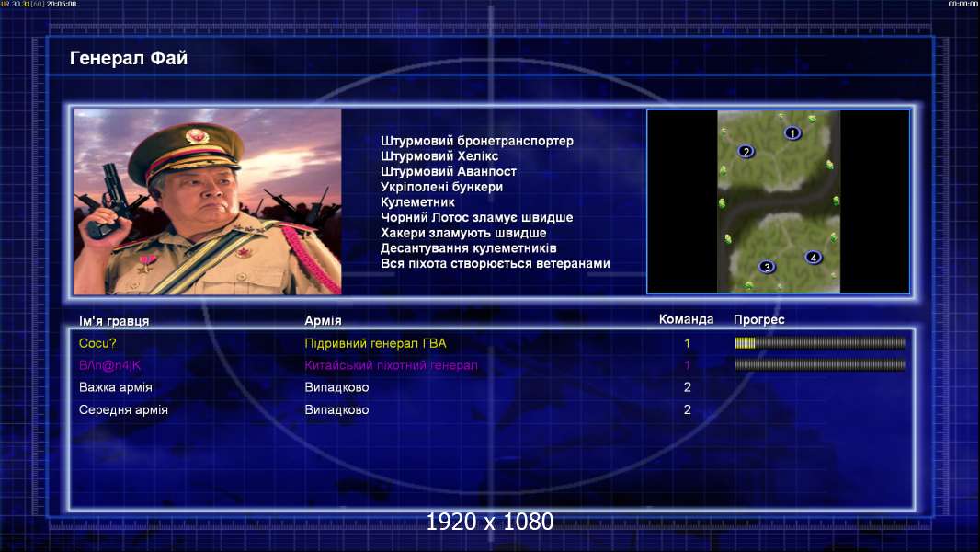Image resolution: width=980 pixels, height=552 pixels.
Task: Click start position marker 3 on map
Action: click(767, 267)
